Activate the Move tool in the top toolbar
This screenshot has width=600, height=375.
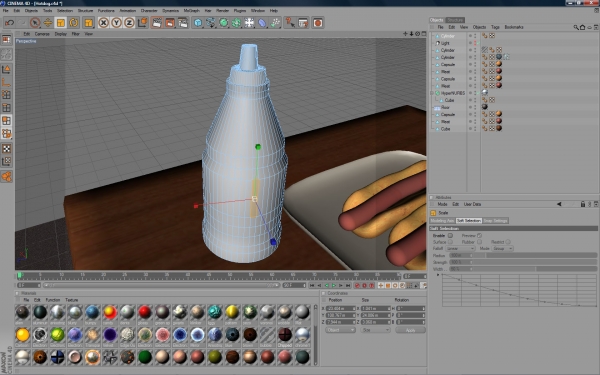pos(48,23)
